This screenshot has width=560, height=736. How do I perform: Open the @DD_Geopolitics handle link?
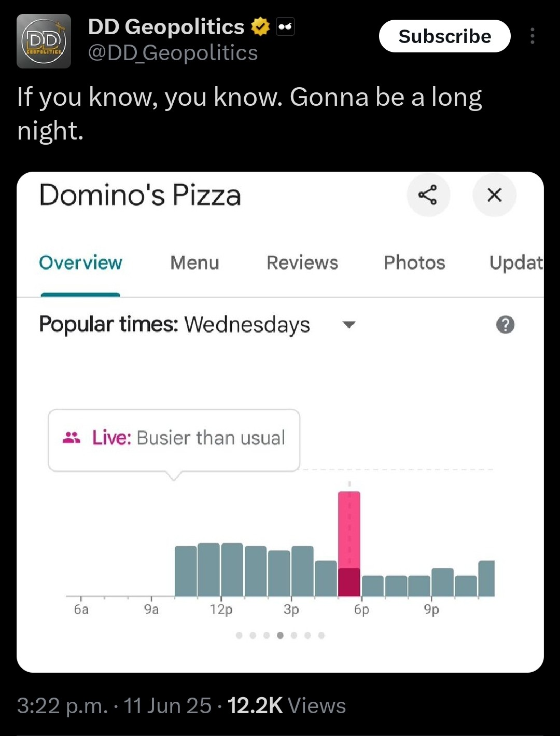(x=173, y=53)
